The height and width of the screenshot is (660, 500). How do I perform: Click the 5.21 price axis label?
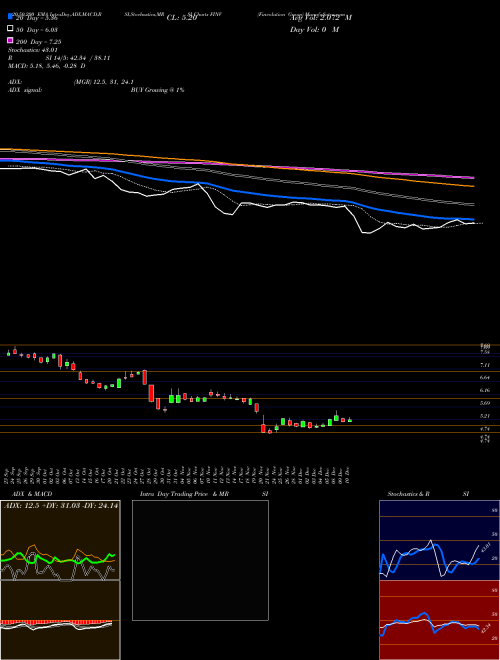pos(485,416)
